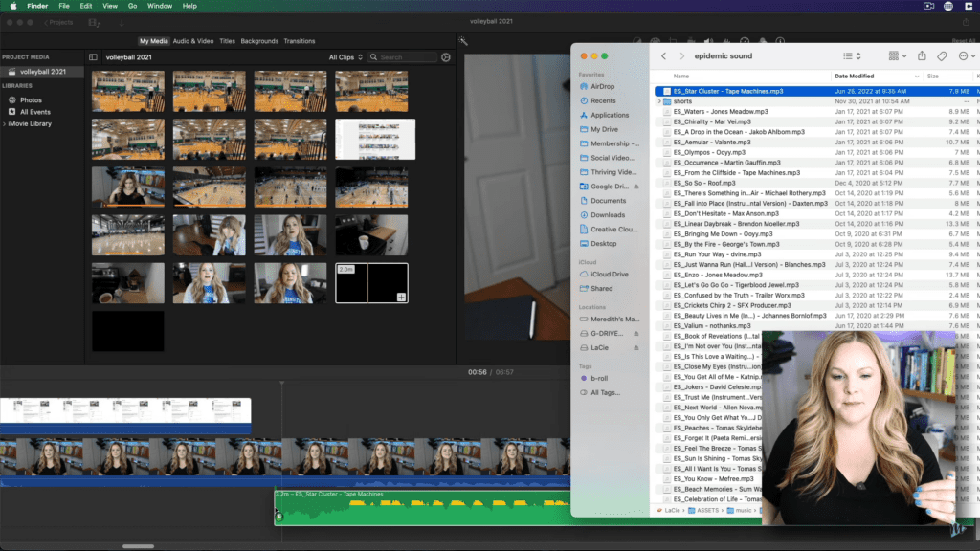Open the View menu
Screen dimensions: 980x551
click(x=110, y=6)
